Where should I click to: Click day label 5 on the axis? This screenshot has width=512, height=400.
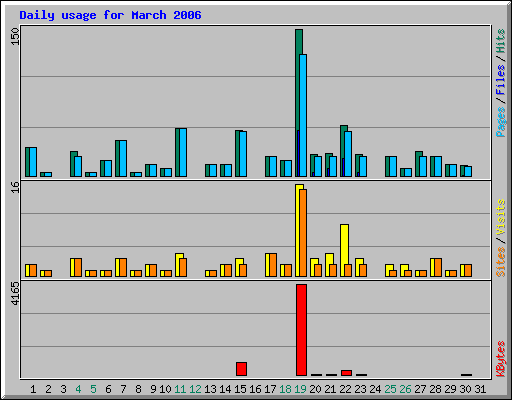93,389
